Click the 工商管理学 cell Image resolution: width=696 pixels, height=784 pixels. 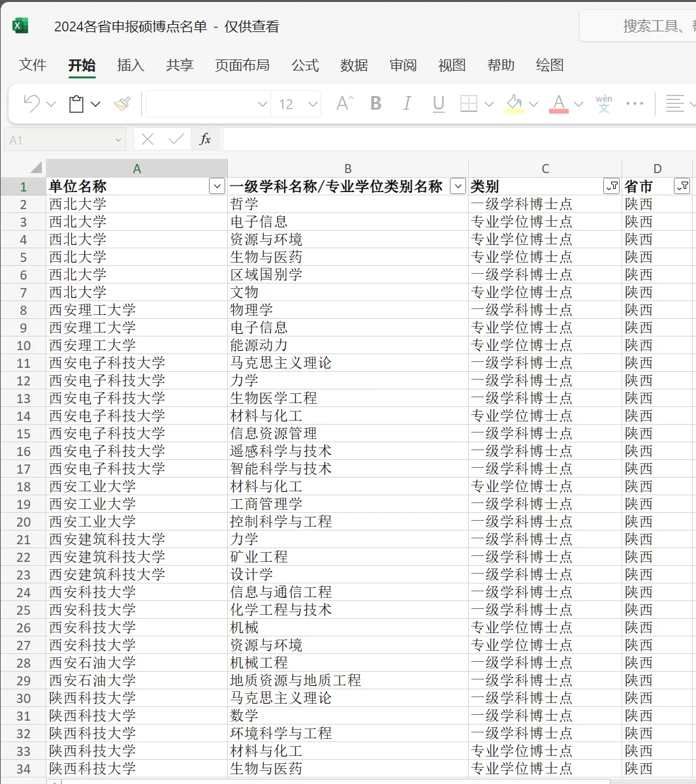pyautogui.click(x=348, y=504)
